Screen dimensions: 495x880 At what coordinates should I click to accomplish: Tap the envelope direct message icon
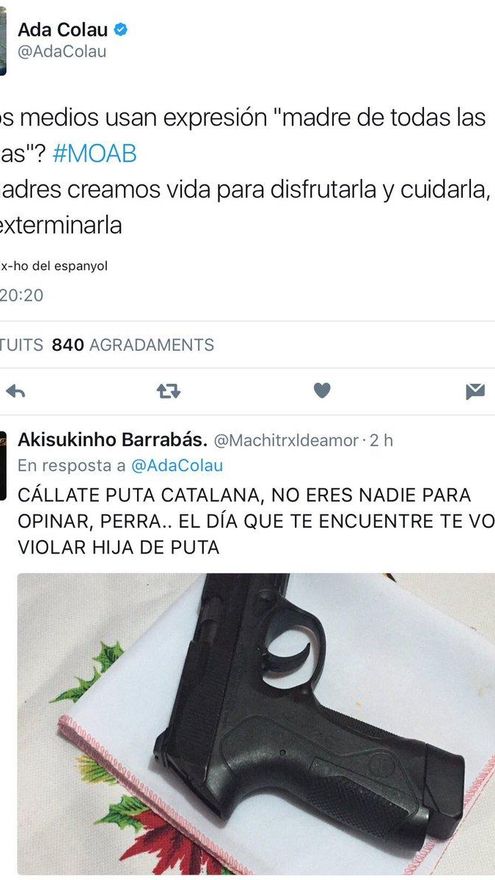[475, 391]
